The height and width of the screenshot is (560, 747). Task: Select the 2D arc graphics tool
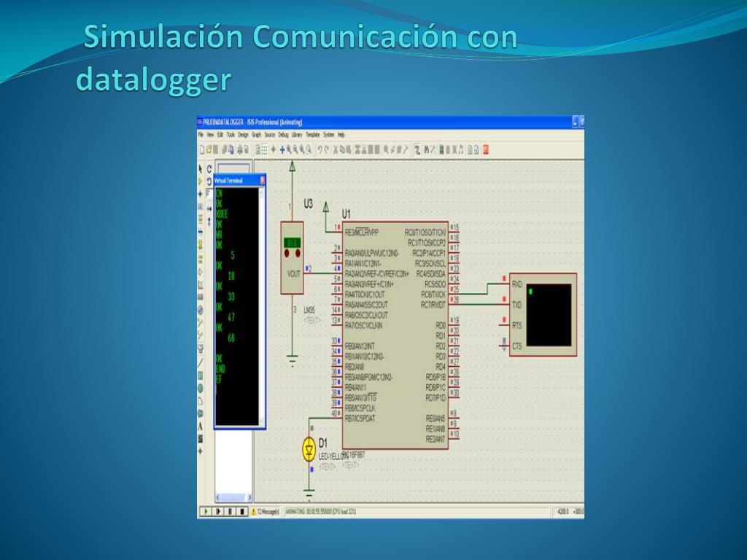point(201,402)
